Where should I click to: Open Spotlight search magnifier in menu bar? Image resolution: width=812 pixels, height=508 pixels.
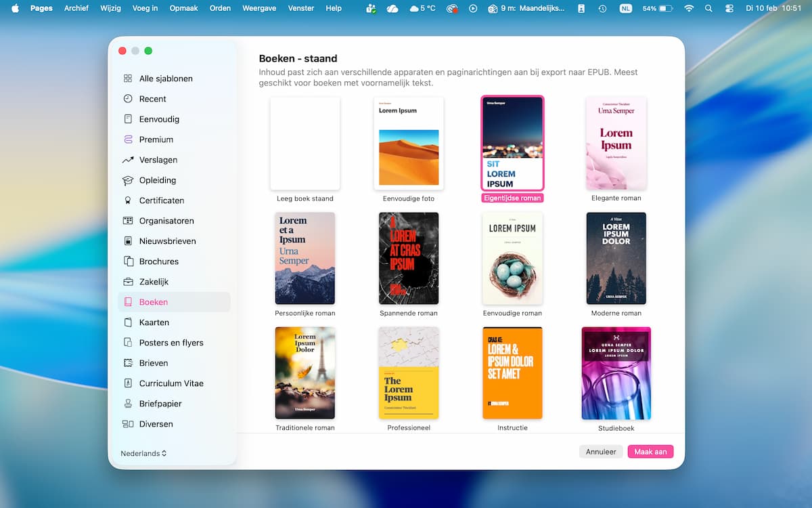pos(708,8)
